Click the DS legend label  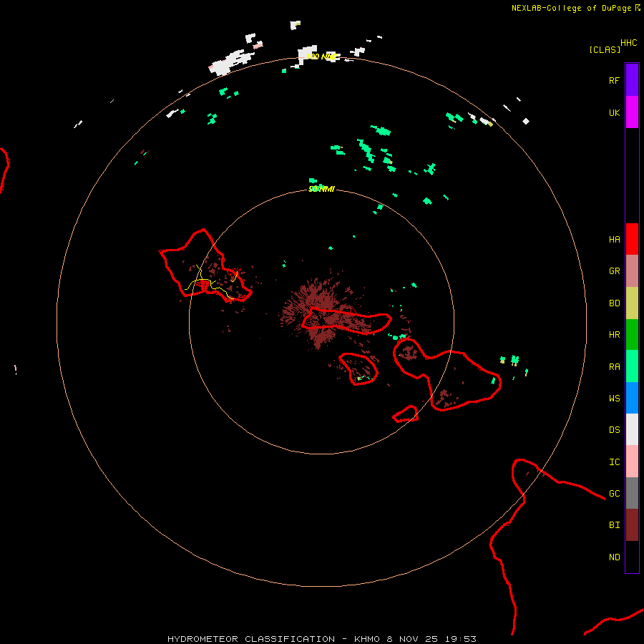[615, 430]
